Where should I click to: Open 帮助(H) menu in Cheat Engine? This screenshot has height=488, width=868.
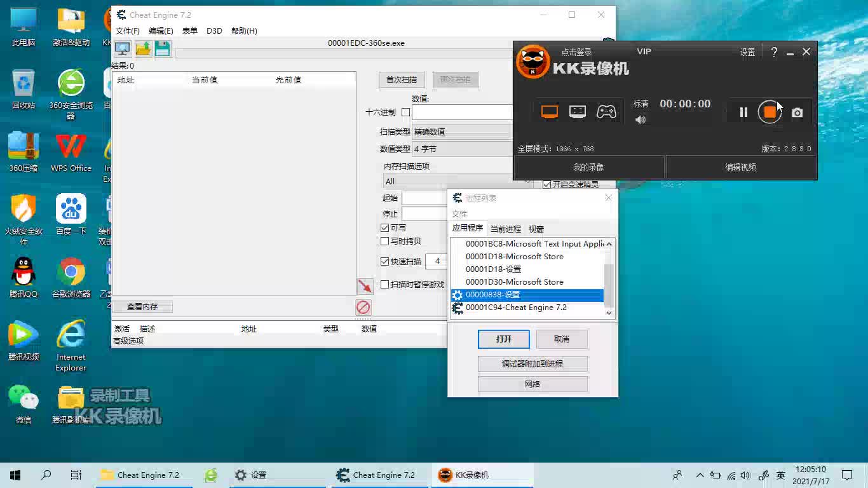tap(244, 30)
